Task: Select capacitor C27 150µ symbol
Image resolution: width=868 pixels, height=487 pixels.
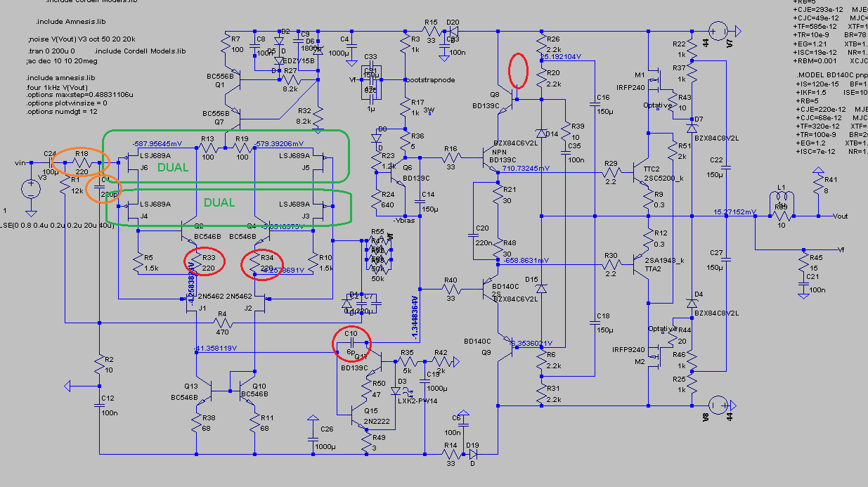Action: click(x=725, y=259)
